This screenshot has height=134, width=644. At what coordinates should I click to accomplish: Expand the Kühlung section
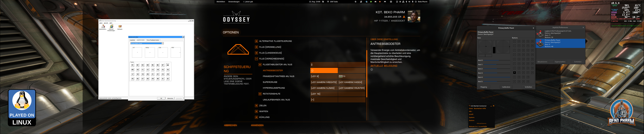256,117
